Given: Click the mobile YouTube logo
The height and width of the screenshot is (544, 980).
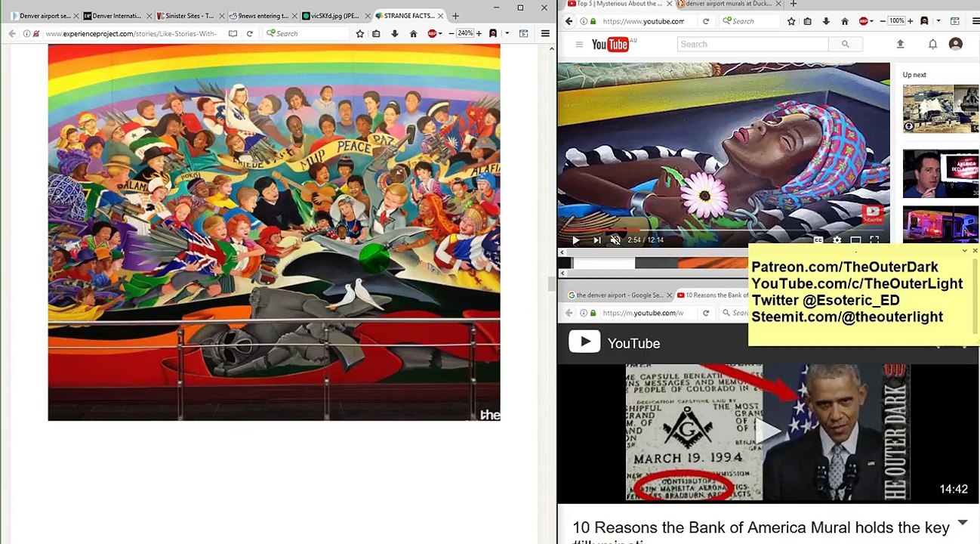Looking at the screenshot, I should tap(614, 343).
